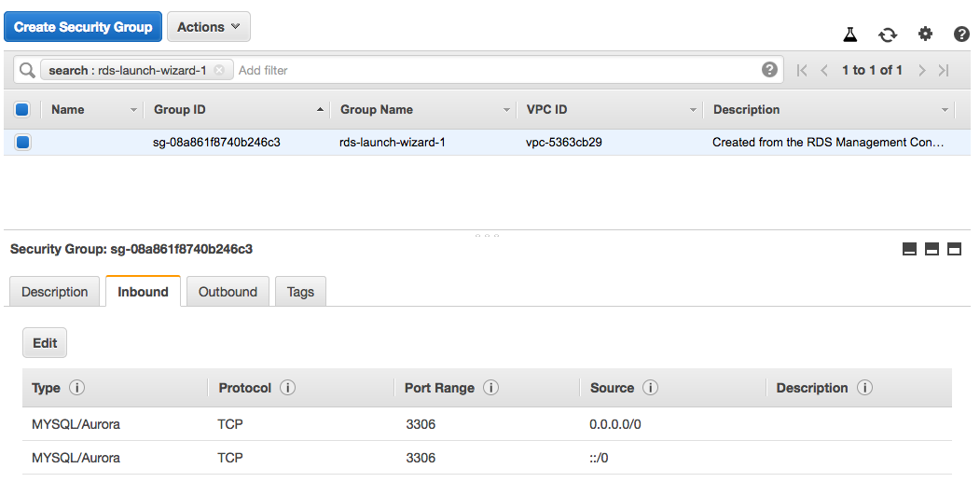Open the settings gear icon
The image size is (980, 482).
pos(925,34)
